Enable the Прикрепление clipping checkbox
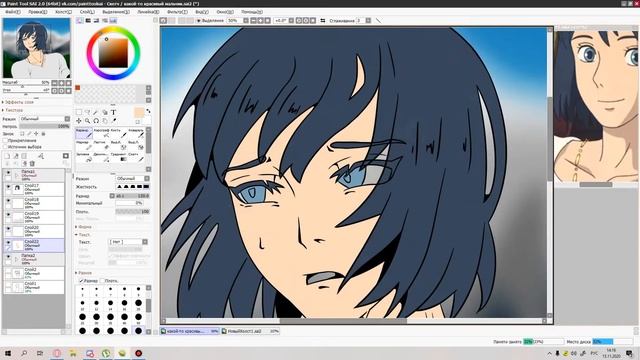The image size is (640, 360). 5,140
